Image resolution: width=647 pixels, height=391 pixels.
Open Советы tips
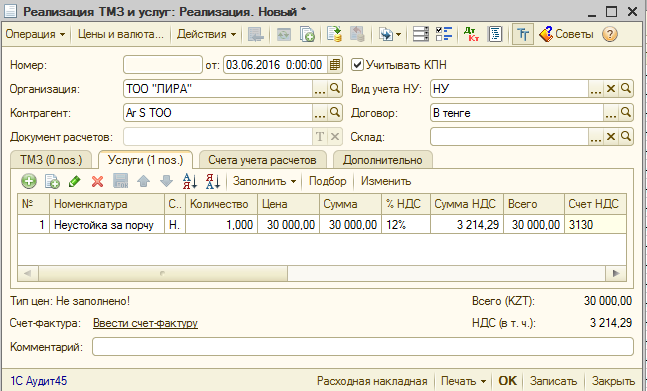point(567,34)
